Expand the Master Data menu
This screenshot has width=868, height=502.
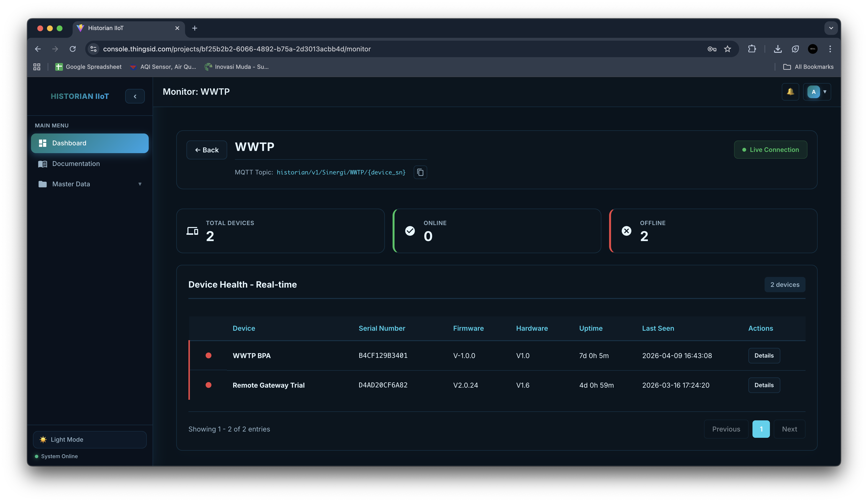140,184
